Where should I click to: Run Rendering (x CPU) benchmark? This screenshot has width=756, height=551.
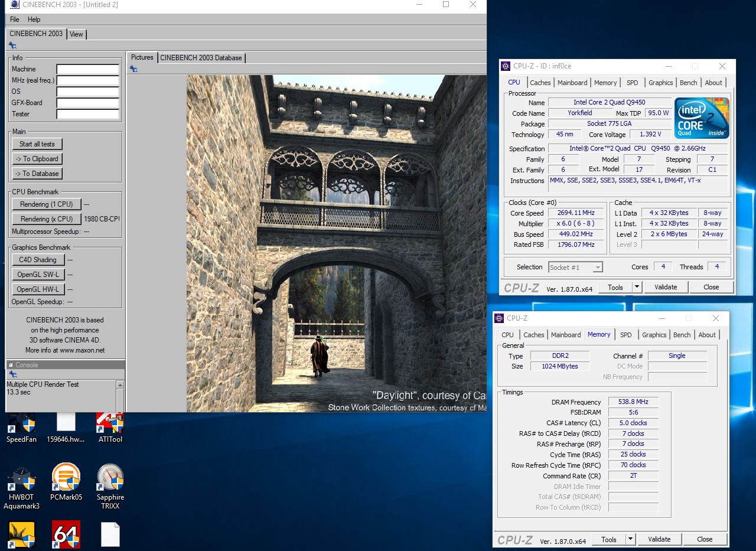click(47, 219)
